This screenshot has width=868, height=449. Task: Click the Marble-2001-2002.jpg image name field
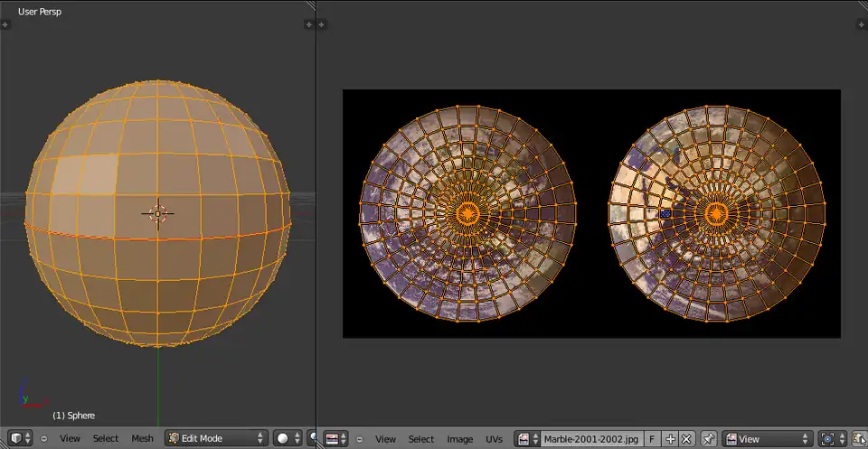[590, 438]
